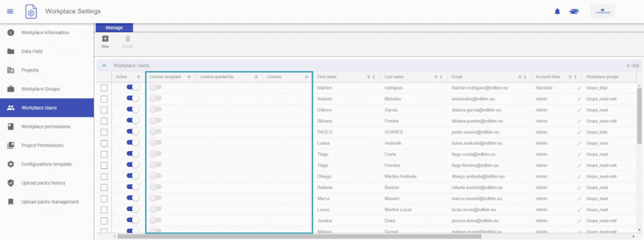Enable License assigned for Rafaela Benicio
Screen dimensions: 644x240
coord(155,187)
